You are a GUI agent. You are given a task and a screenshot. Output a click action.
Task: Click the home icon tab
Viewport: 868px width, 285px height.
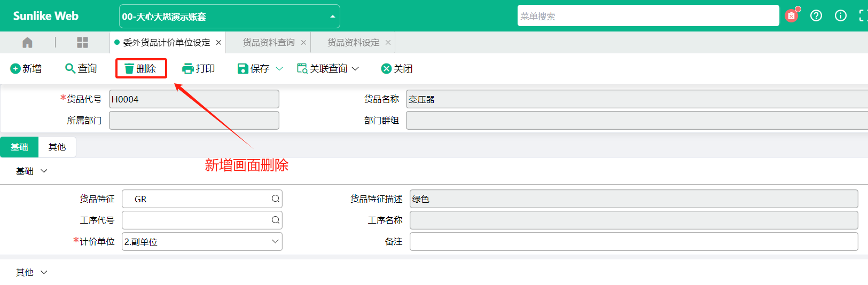(27, 42)
